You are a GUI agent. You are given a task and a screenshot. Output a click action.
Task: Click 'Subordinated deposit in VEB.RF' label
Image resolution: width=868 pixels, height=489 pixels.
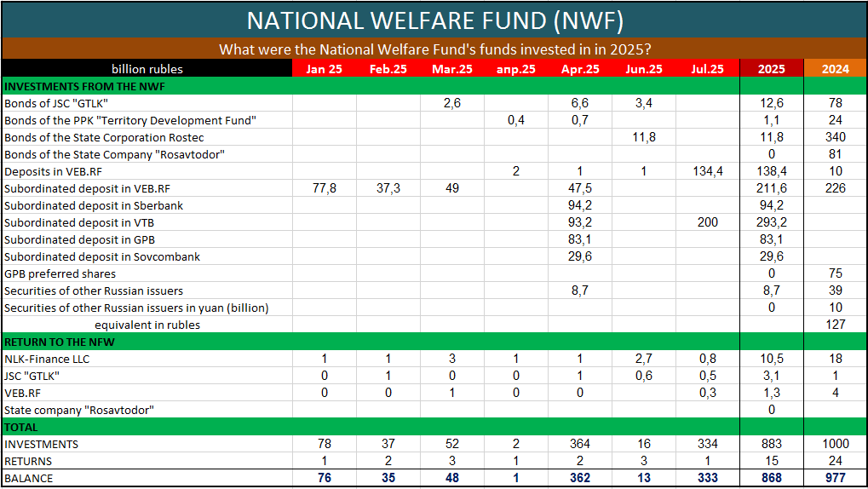pos(87,188)
